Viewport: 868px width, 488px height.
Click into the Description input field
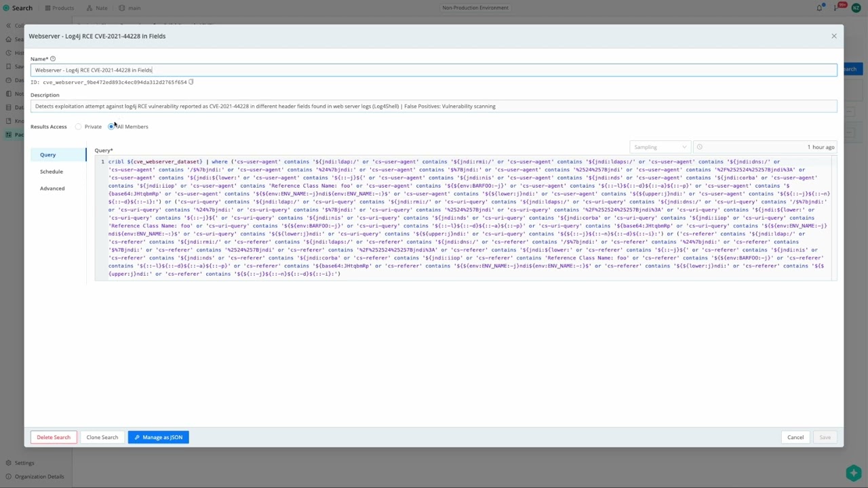(434, 106)
